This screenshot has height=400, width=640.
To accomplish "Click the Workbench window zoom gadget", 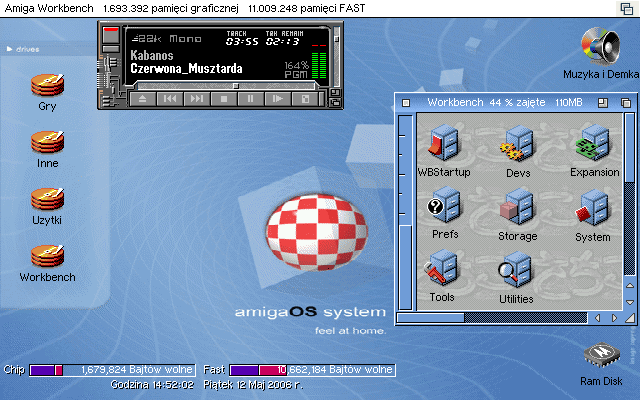I will [x=603, y=103].
